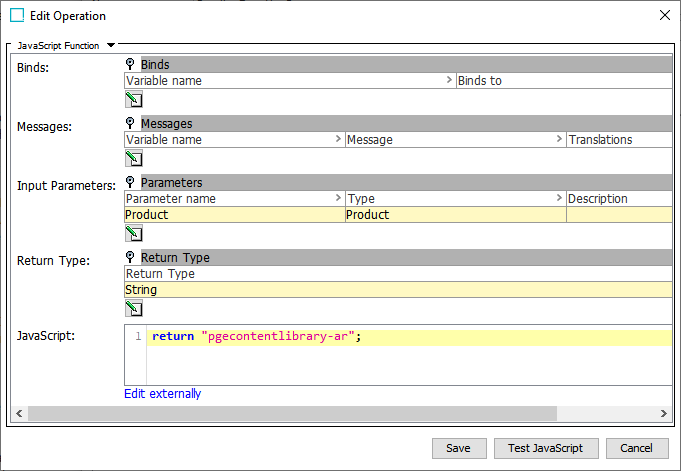Open the Edit externally link
This screenshot has width=681, height=471.
[x=162, y=394]
